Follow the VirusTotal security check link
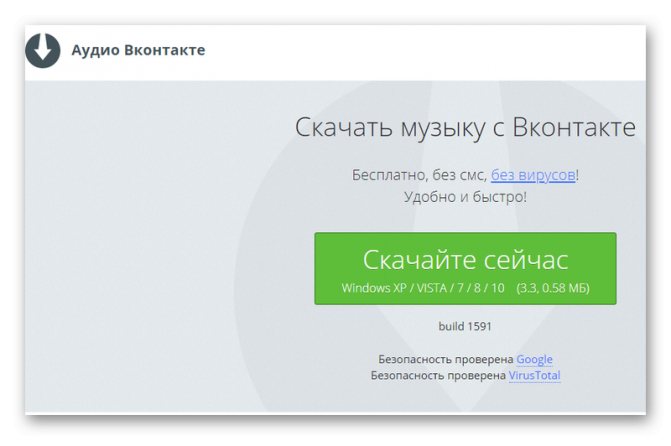 pos(534,375)
